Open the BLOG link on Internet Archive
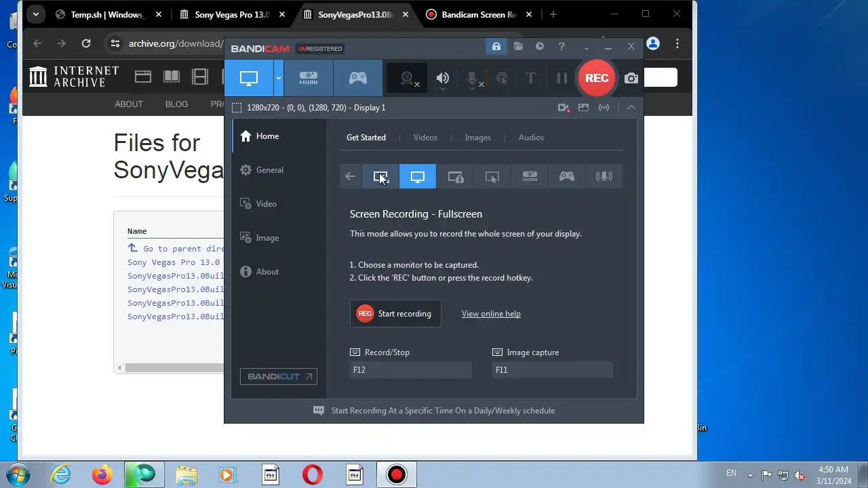This screenshot has width=868, height=488. click(x=176, y=104)
